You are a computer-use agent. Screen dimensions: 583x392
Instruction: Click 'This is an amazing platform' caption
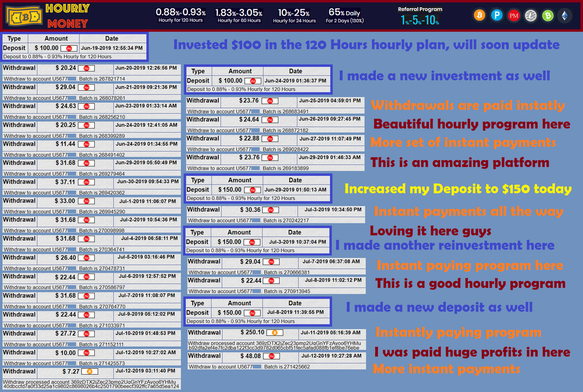pos(460,162)
